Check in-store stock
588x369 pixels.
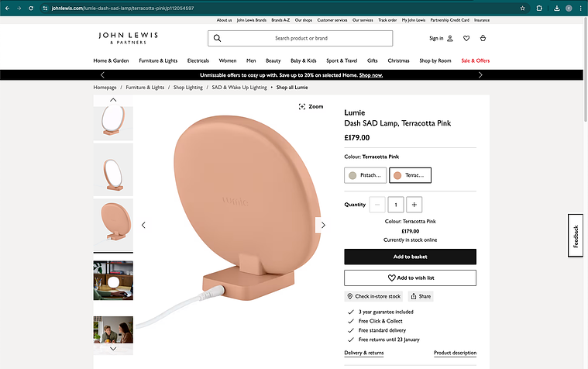point(373,296)
